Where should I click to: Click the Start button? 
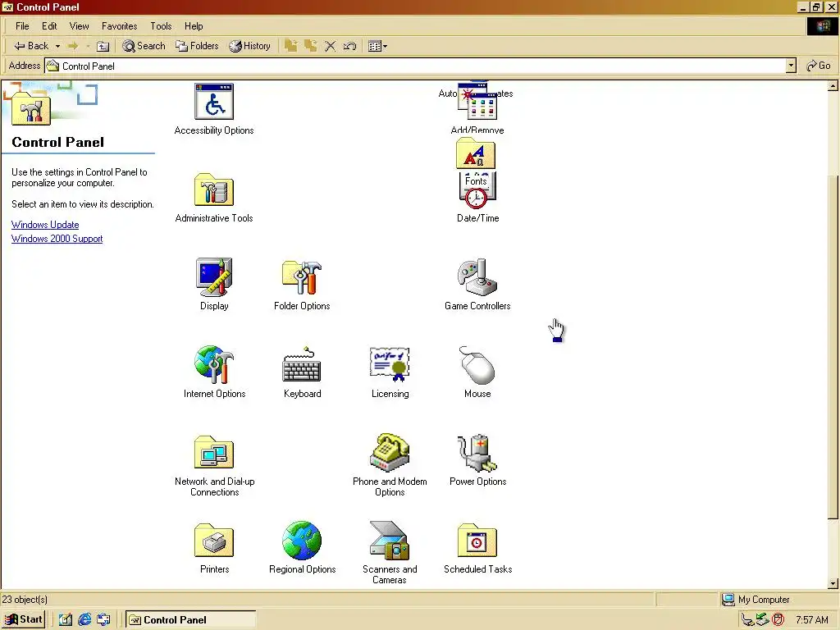(x=24, y=619)
